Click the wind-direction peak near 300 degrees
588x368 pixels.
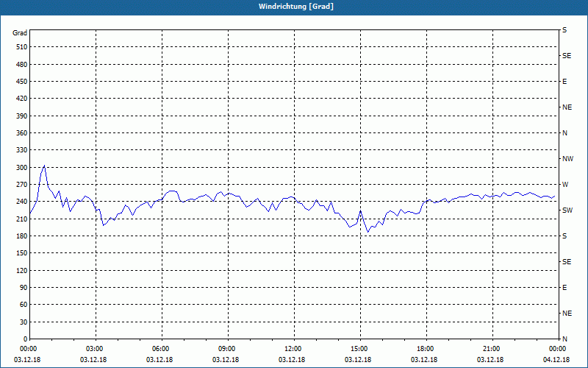click(45, 166)
